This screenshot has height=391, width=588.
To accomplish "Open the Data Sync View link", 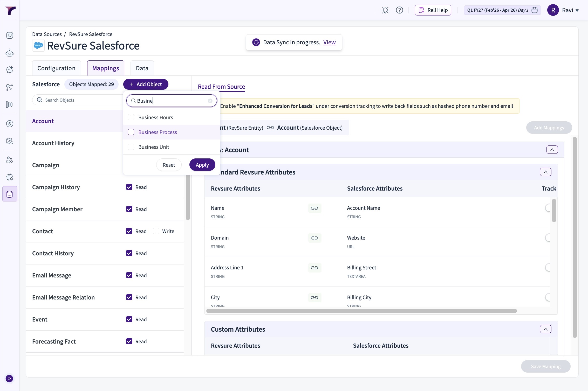I will (x=329, y=42).
